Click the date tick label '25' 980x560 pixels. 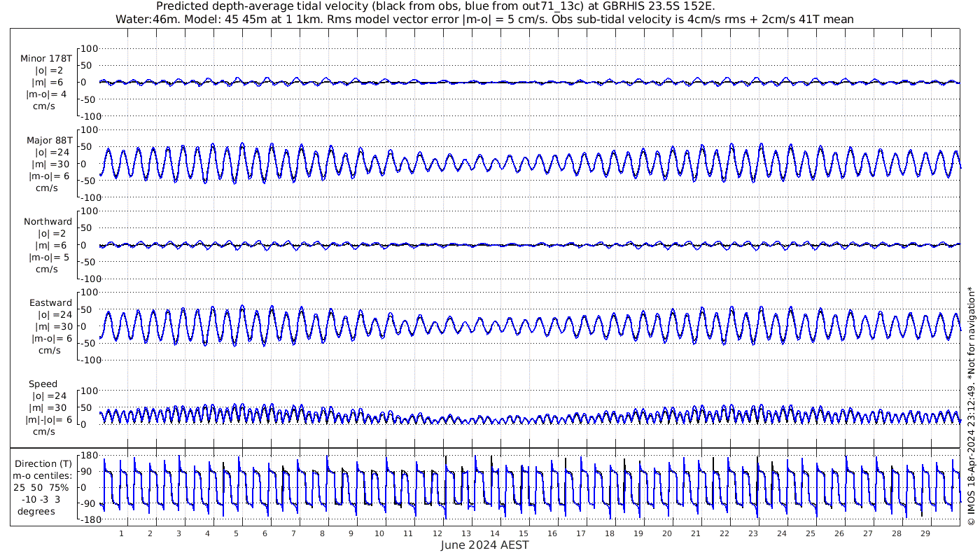tap(810, 533)
